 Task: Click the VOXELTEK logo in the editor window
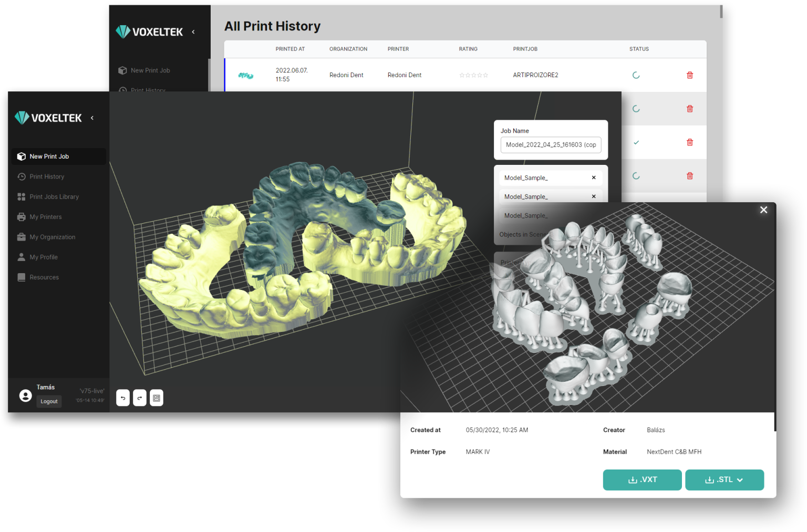[x=48, y=118]
